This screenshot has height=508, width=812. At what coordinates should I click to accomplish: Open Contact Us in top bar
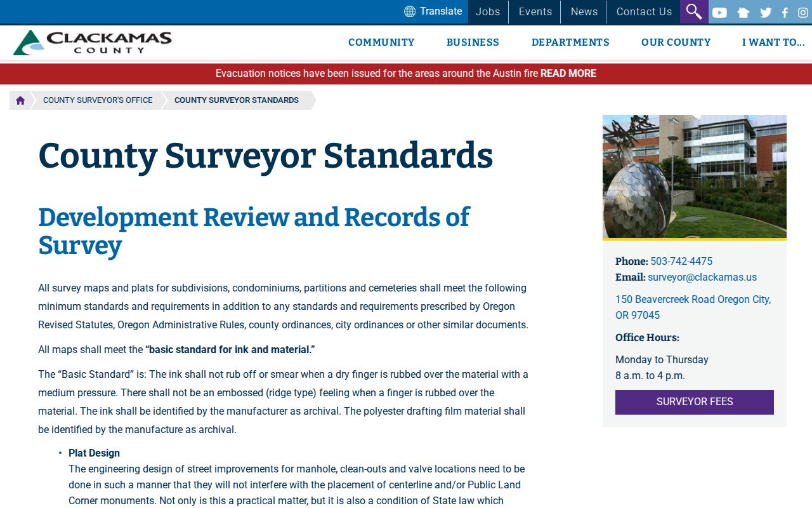pyautogui.click(x=644, y=11)
